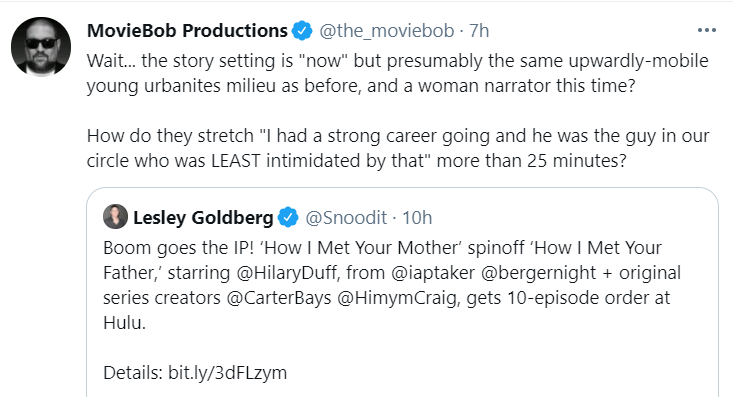Click the second paragraph starting 'How do they stretch'

tap(398, 148)
